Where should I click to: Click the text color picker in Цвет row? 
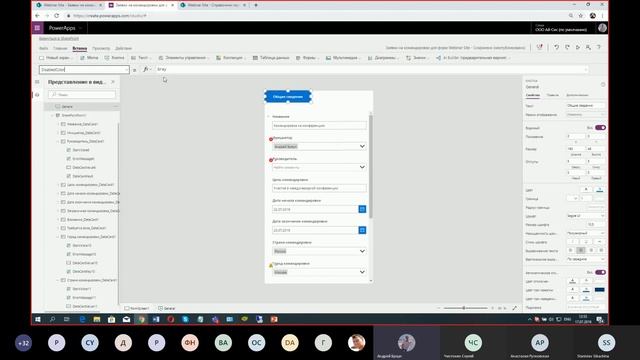586,189
